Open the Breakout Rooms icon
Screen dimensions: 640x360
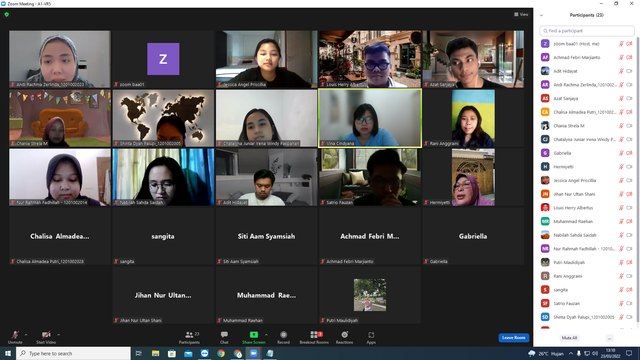coord(314,335)
